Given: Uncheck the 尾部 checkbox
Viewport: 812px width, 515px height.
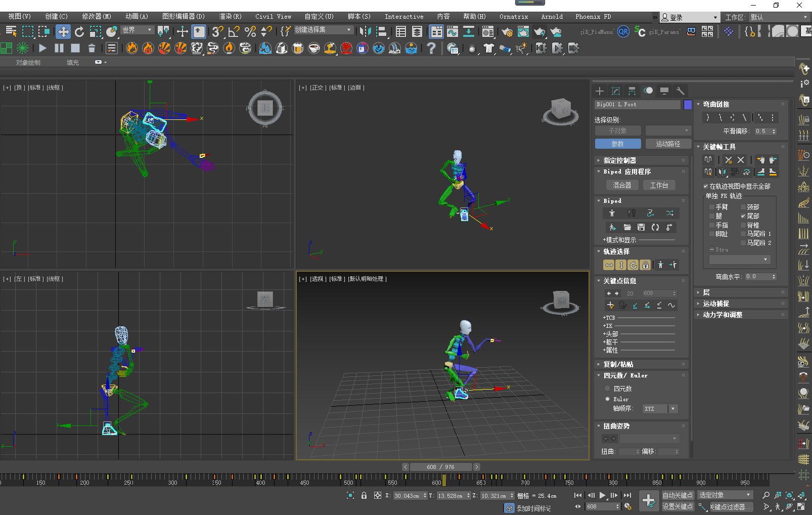Looking at the screenshot, I should tap(743, 216).
